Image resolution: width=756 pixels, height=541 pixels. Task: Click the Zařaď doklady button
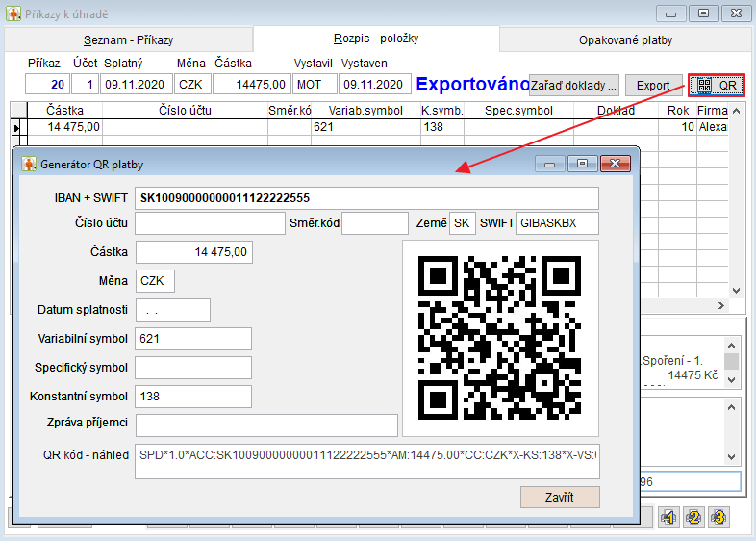pyautogui.click(x=574, y=86)
